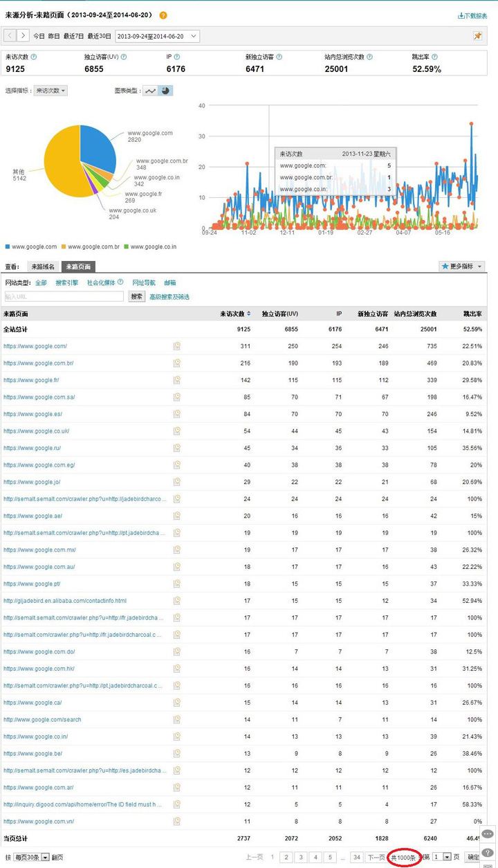Click the chat bubble icon at bottom right

click(x=488, y=834)
